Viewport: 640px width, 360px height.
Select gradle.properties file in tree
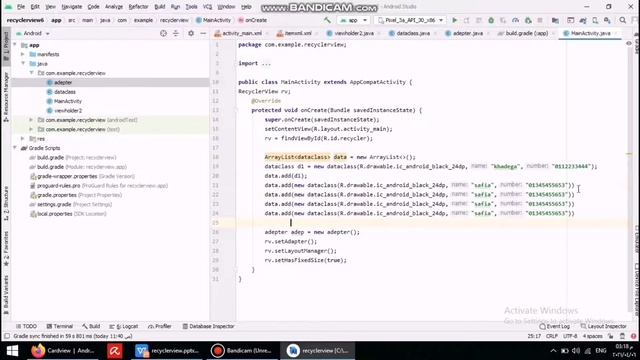76,195
